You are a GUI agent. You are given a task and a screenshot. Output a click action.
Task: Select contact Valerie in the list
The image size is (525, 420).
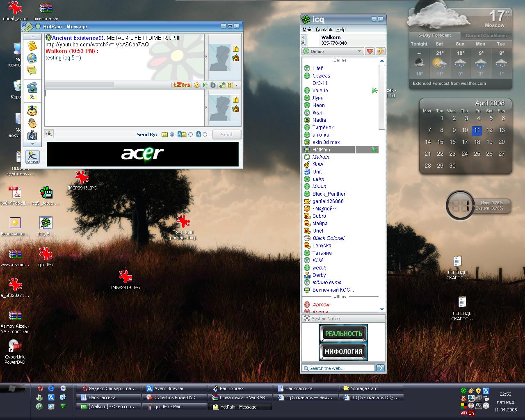[320, 91]
